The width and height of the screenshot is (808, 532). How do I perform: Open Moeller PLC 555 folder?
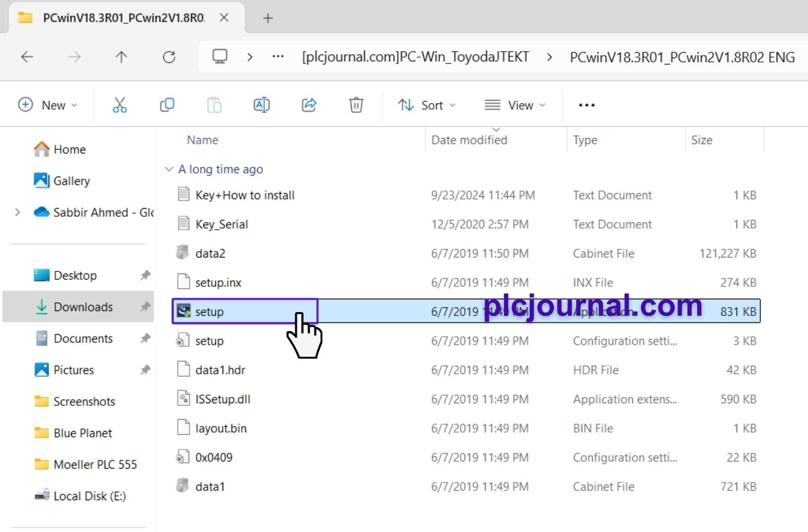86,465
